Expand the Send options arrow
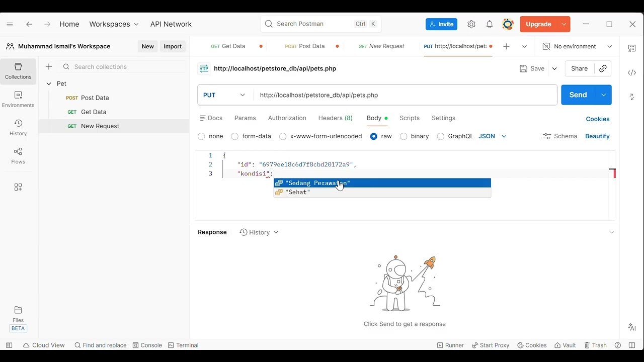 tap(603, 95)
